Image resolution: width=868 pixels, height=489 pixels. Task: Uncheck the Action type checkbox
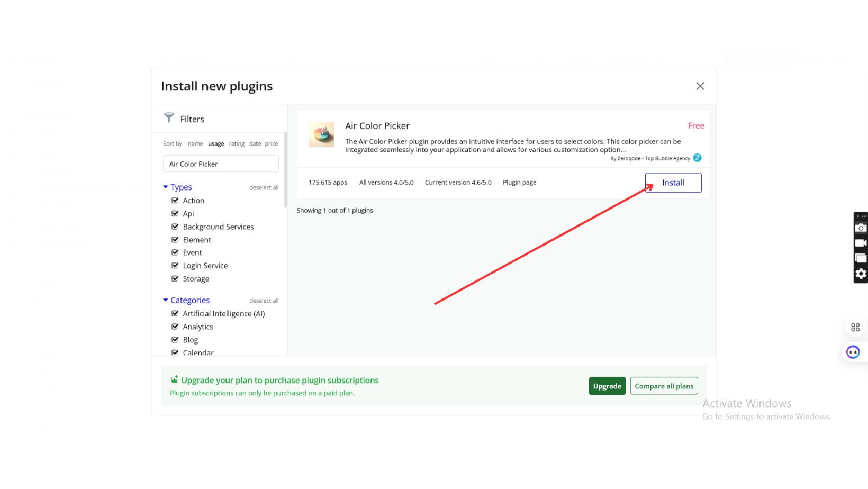click(x=175, y=201)
